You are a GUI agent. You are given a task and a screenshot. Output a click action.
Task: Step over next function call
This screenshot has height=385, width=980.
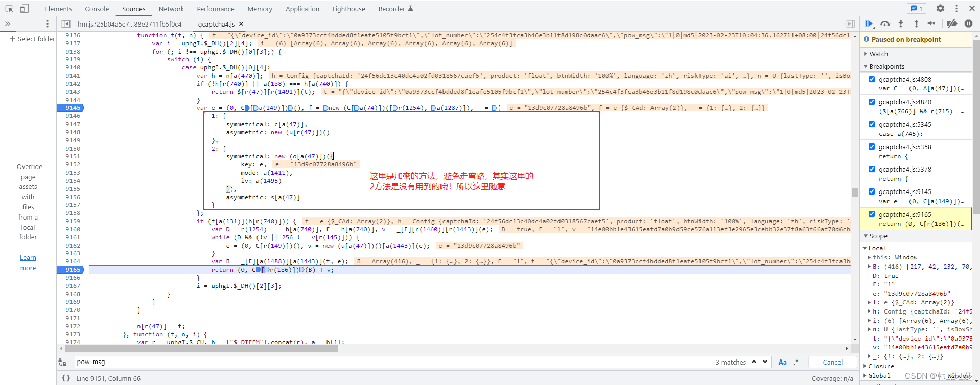(885, 23)
